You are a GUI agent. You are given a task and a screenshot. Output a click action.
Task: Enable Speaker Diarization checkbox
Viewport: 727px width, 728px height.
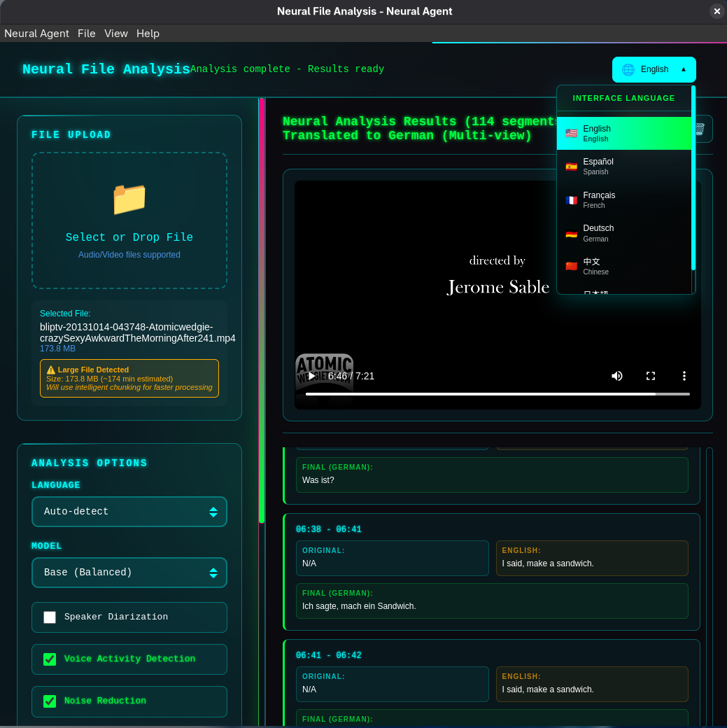pos(50,617)
